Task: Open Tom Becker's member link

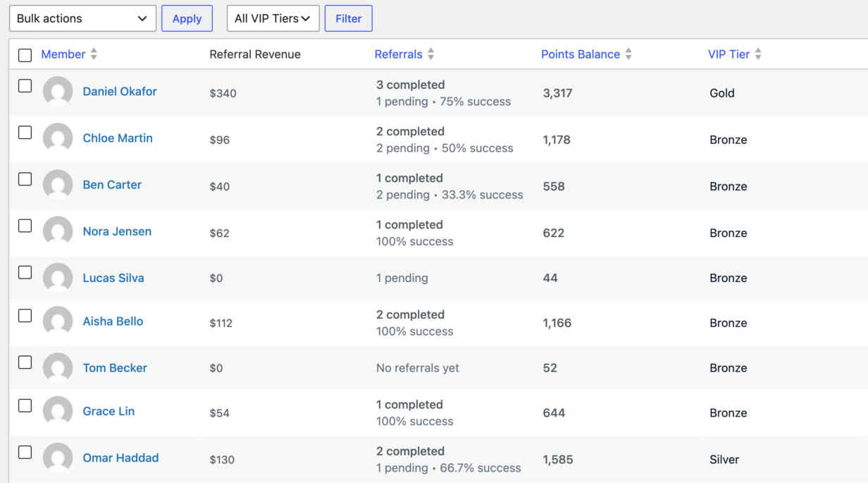Action: (x=115, y=368)
